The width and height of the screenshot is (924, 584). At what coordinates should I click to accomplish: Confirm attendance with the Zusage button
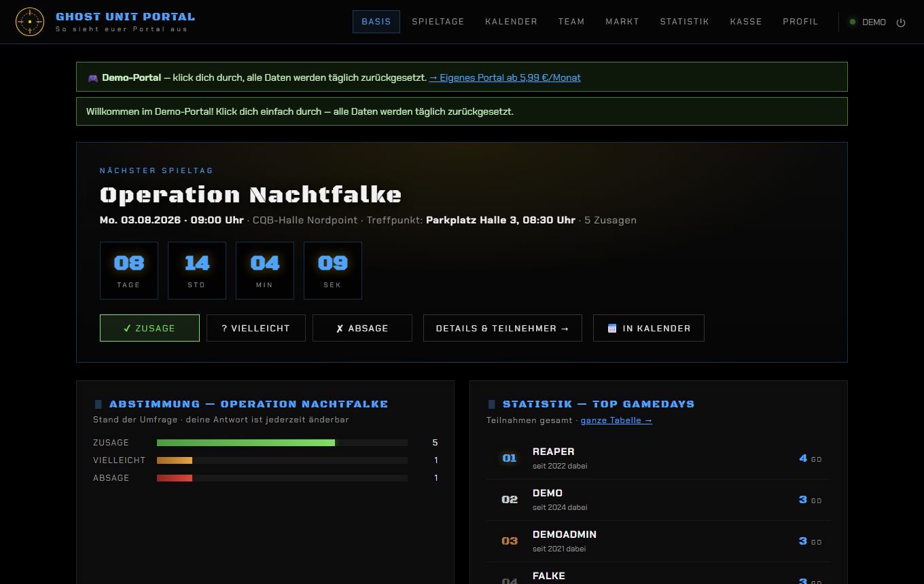(149, 328)
